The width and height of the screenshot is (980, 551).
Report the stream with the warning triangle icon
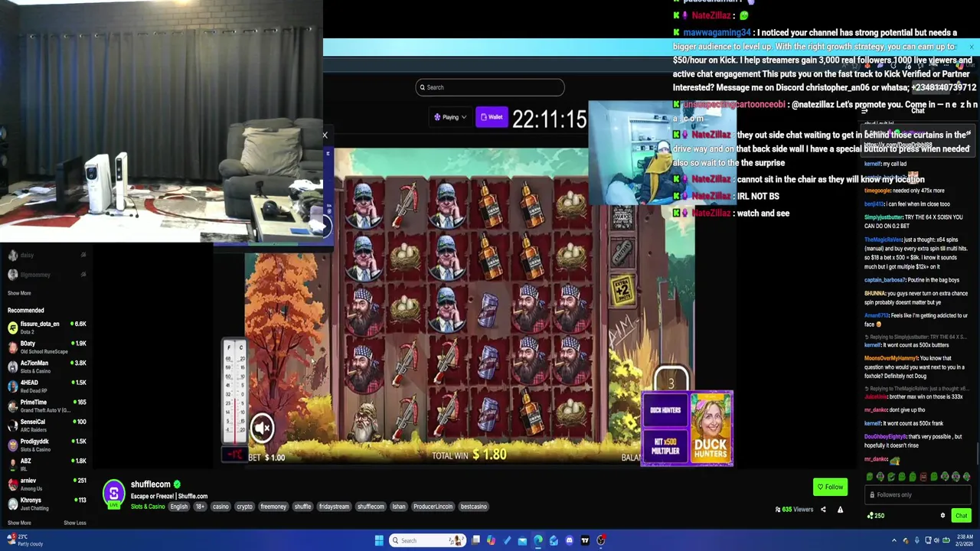(x=840, y=510)
